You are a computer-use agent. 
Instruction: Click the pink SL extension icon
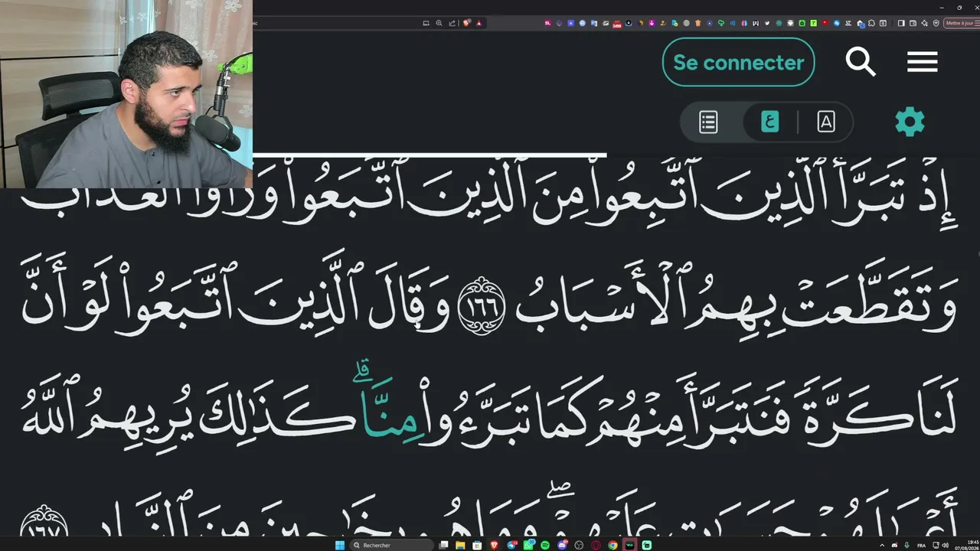pyautogui.click(x=547, y=23)
